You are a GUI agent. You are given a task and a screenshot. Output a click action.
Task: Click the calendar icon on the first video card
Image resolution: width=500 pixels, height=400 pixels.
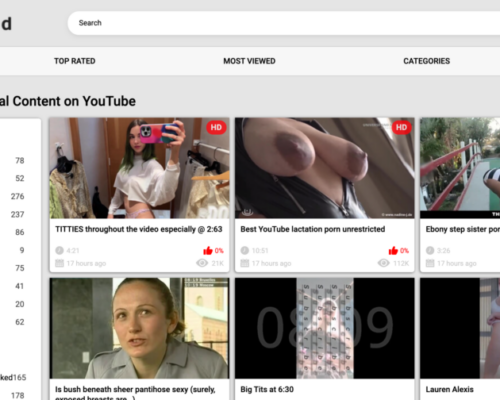tap(59, 263)
